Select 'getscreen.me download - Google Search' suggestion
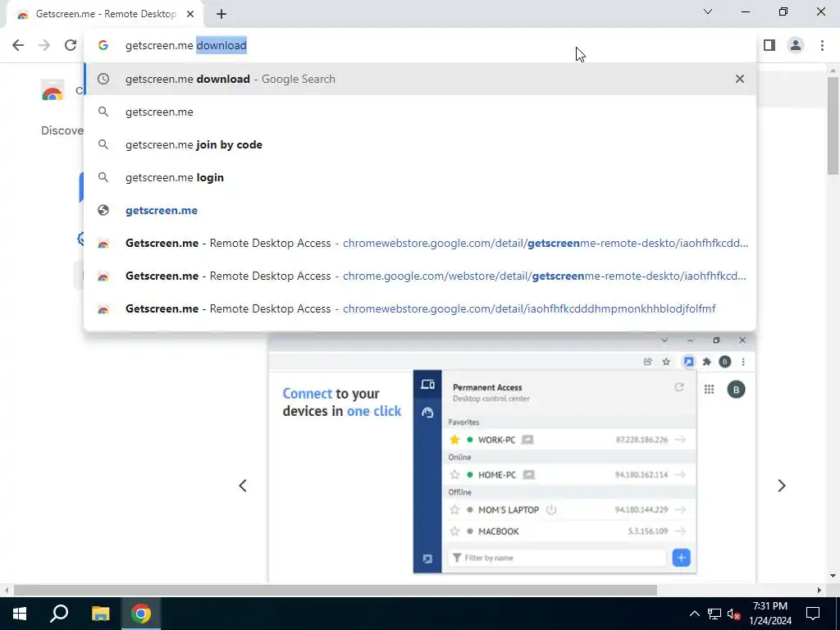 [x=420, y=79]
